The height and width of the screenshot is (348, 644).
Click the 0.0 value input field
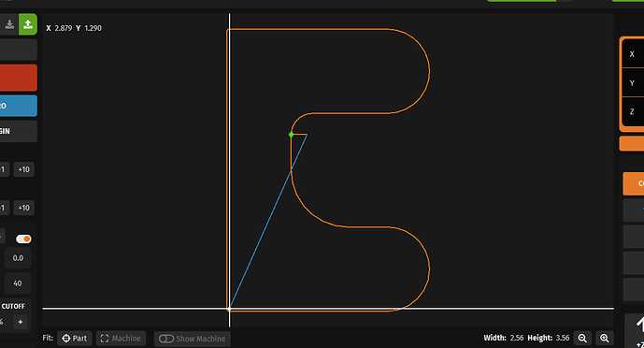18,258
